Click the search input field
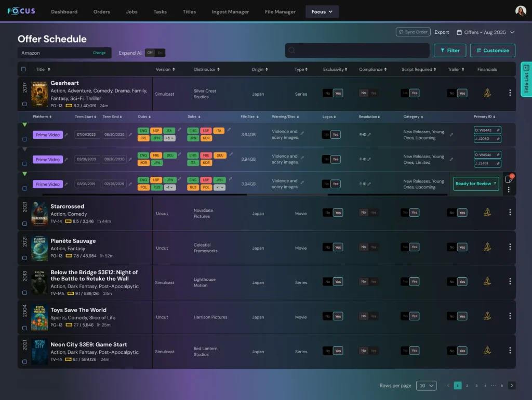Viewport: 532px width, 400px height. pyautogui.click(x=358, y=50)
